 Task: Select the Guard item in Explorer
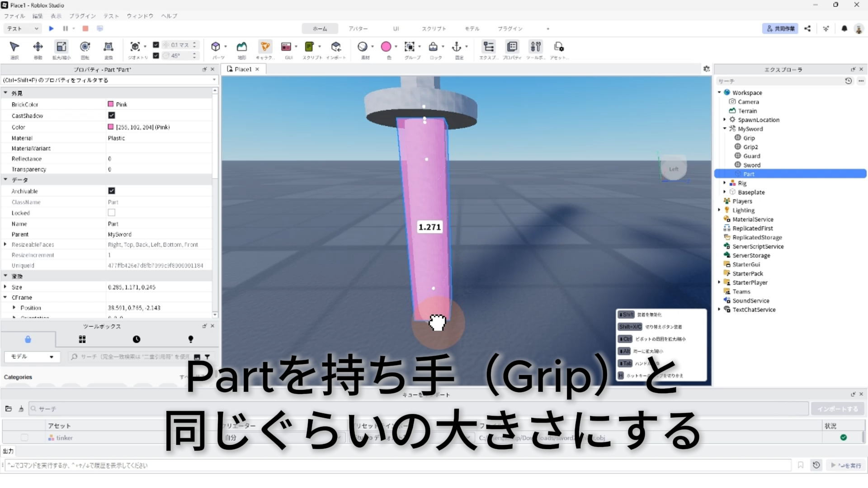[x=751, y=156]
